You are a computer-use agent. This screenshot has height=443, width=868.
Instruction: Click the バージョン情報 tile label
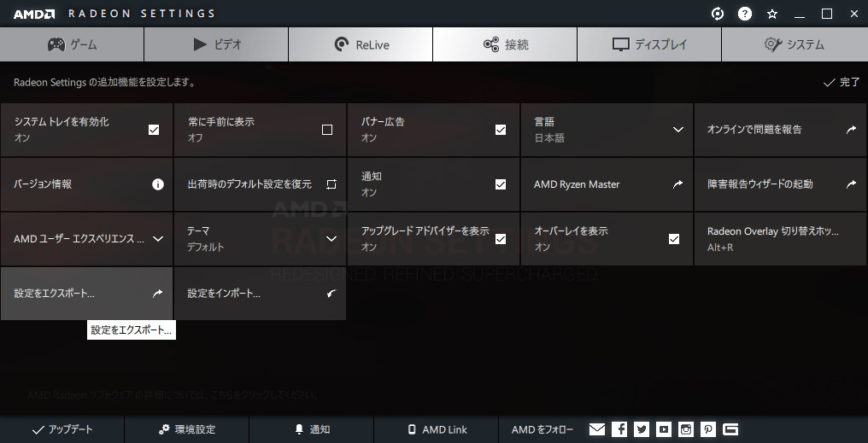coord(43,184)
